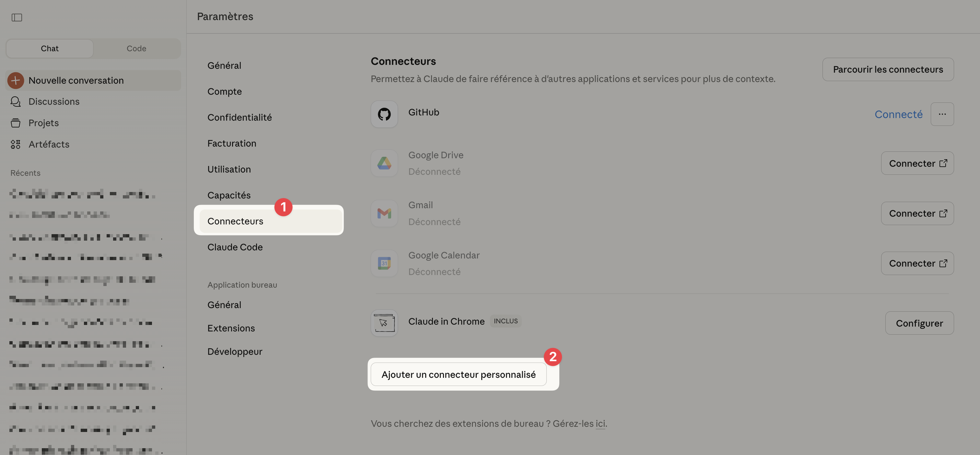Image resolution: width=980 pixels, height=455 pixels.
Task: Click the plus icon for Nouvelle conversation
Action: [16, 80]
